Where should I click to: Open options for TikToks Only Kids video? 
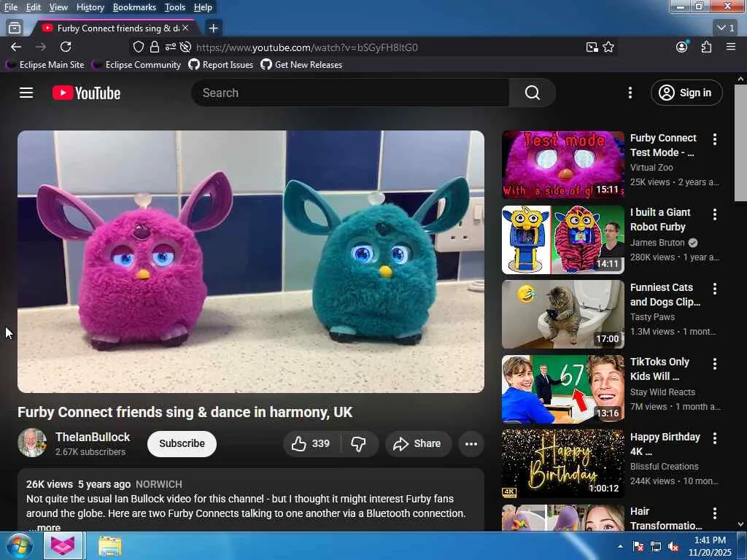point(715,364)
